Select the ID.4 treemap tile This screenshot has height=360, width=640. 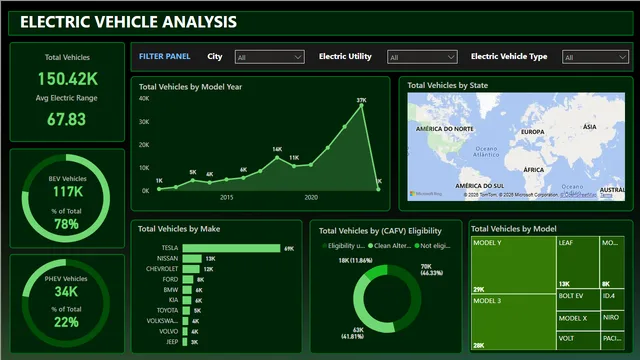pos(612,300)
